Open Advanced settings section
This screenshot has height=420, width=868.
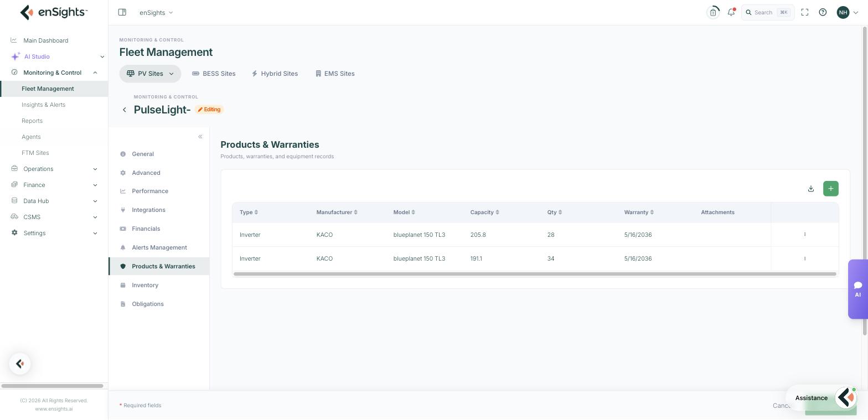click(159, 173)
